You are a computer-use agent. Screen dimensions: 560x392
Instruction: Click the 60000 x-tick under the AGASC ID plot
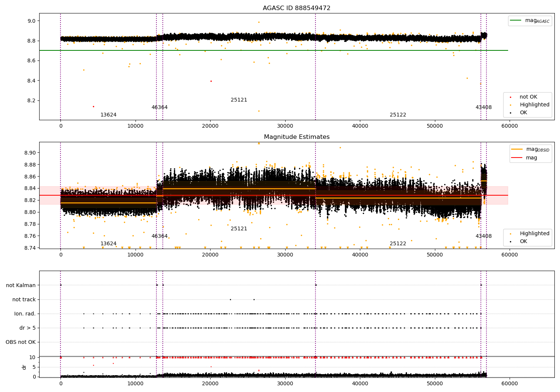click(x=510, y=126)
